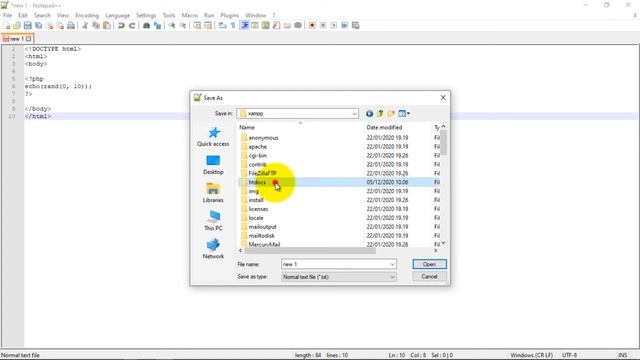Go to This PC in the places bar
This screenshot has width=640, height=360.
point(213,221)
